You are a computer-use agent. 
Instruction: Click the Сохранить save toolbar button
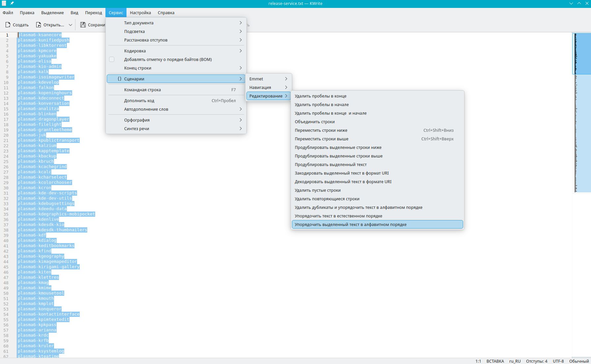click(x=92, y=25)
